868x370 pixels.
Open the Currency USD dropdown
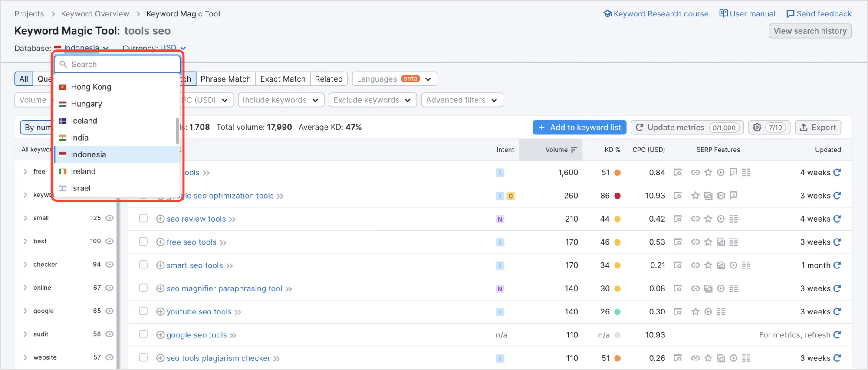[x=173, y=48]
